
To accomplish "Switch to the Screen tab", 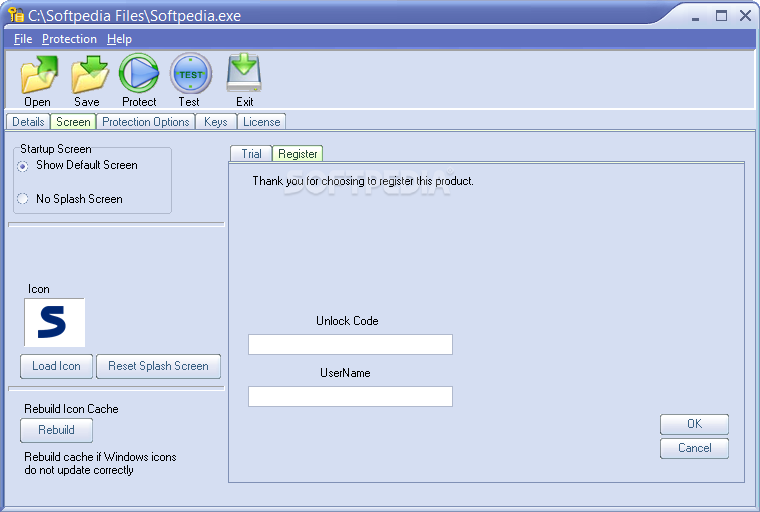I will pyautogui.click(x=73, y=122).
